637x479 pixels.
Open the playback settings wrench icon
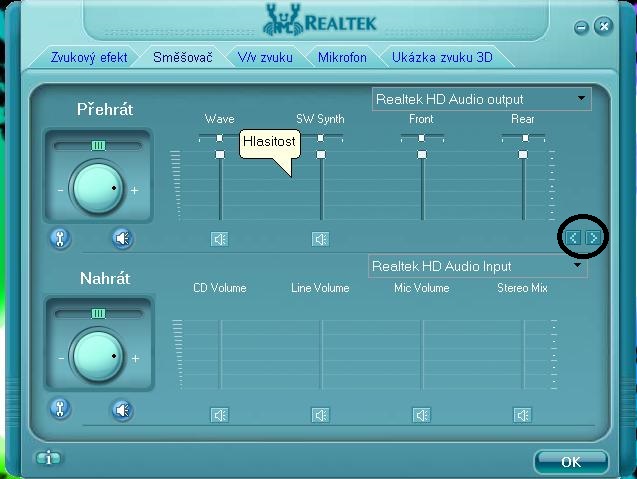[x=60, y=238]
